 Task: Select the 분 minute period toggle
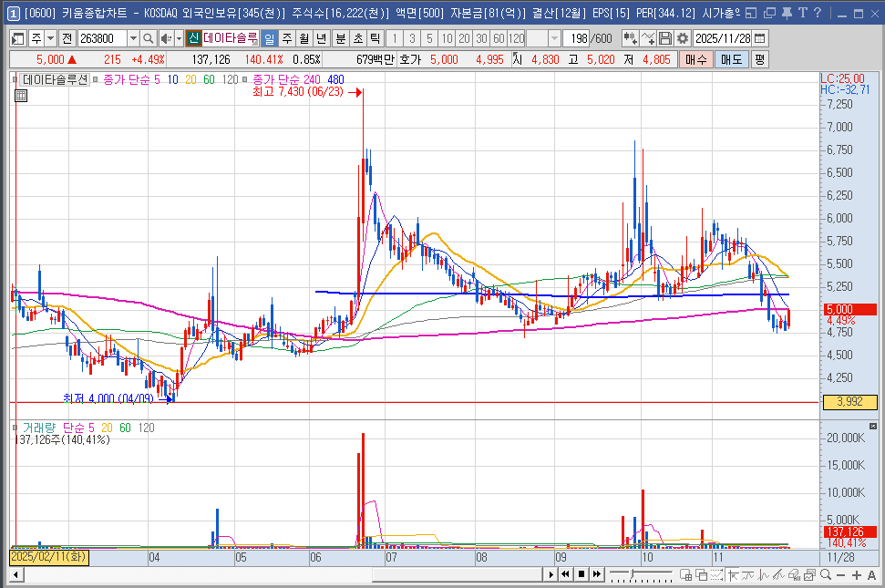(x=341, y=38)
